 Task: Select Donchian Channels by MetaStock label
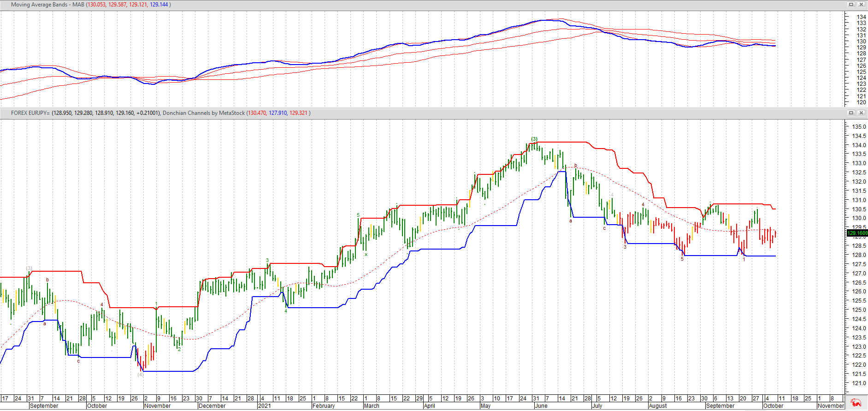204,113
